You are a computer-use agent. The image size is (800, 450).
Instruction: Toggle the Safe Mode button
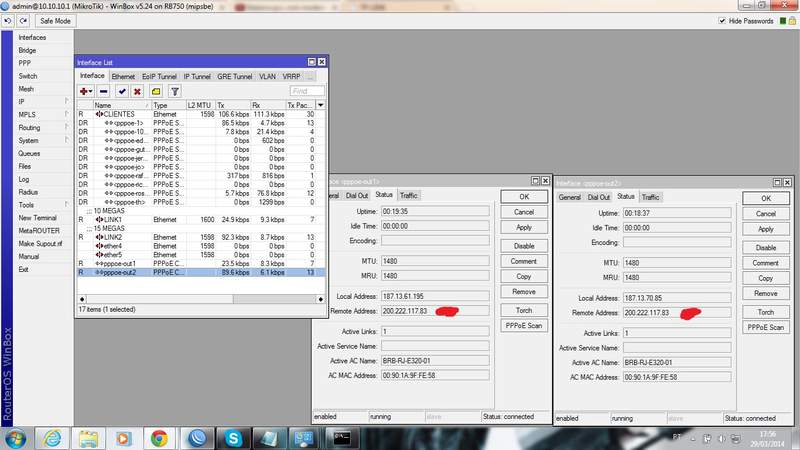click(x=55, y=20)
